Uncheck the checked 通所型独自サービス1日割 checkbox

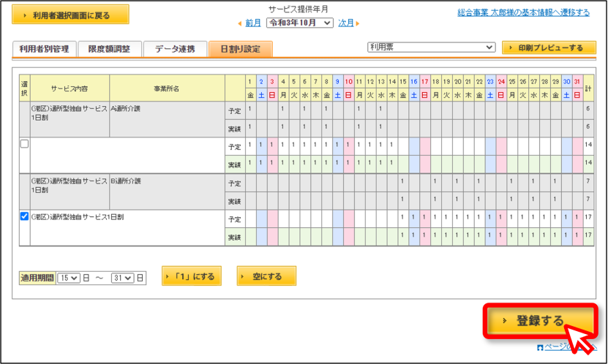(x=24, y=216)
